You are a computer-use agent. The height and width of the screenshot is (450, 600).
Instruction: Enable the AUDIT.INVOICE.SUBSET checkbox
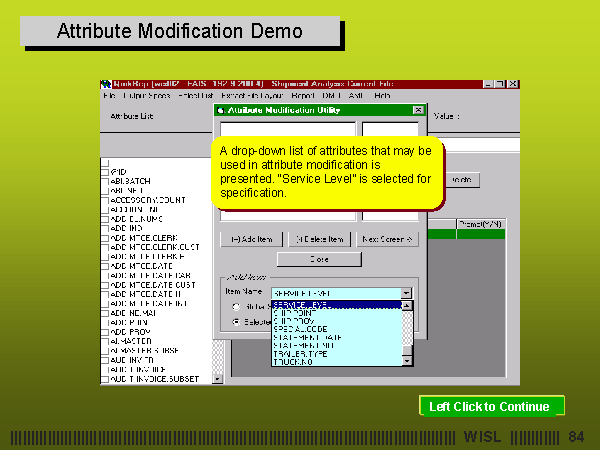pyautogui.click(x=105, y=379)
